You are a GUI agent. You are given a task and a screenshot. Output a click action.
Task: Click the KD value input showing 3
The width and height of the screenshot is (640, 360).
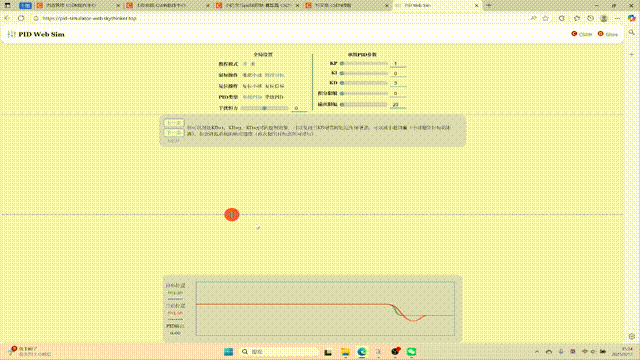(x=398, y=83)
